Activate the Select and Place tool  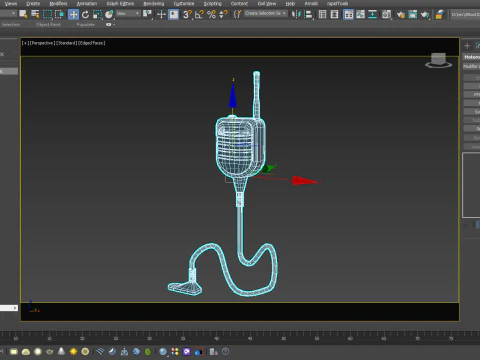click(x=109, y=14)
